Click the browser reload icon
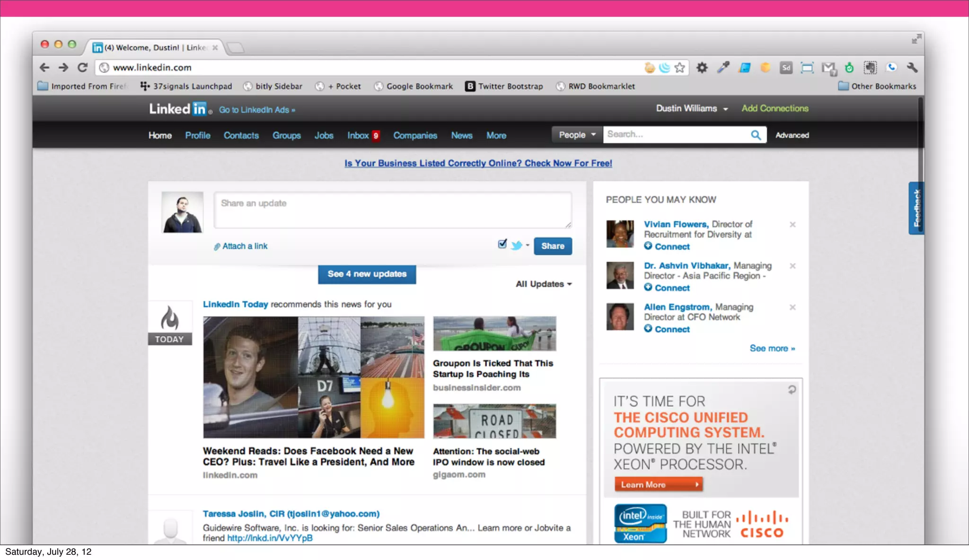 point(82,68)
